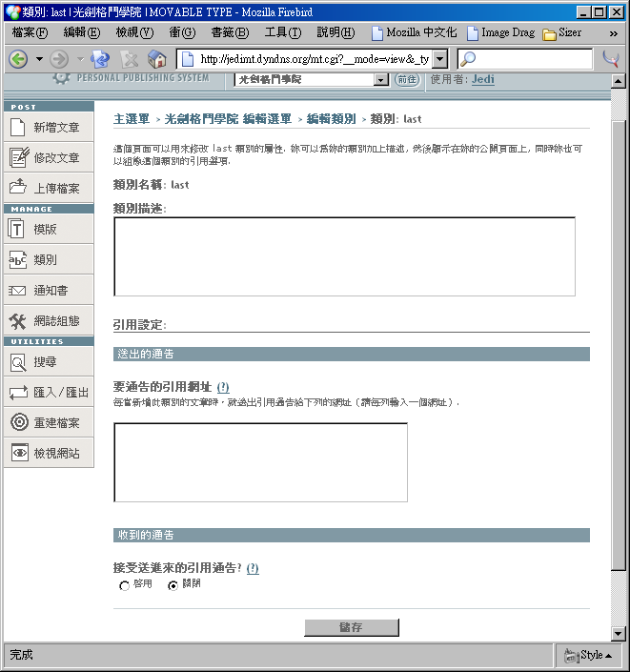Click the scrollbar up arrow

tap(618, 81)
